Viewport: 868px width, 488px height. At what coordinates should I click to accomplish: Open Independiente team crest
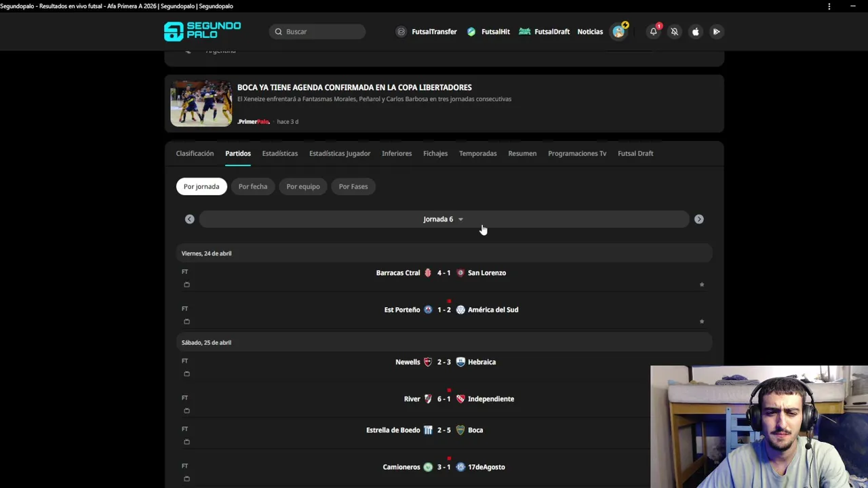tap(460, 399)
